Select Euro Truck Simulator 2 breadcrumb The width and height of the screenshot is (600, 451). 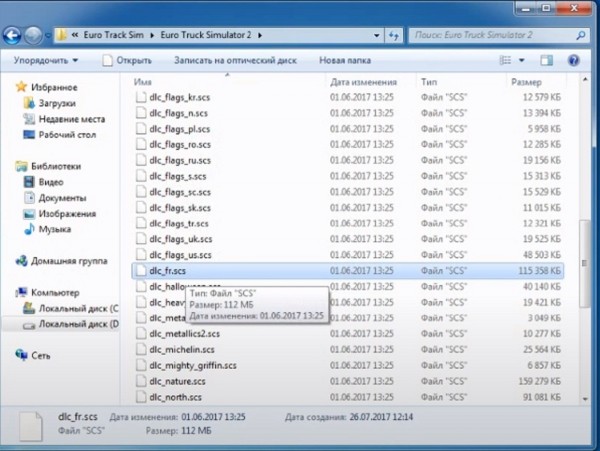(206, 35)
